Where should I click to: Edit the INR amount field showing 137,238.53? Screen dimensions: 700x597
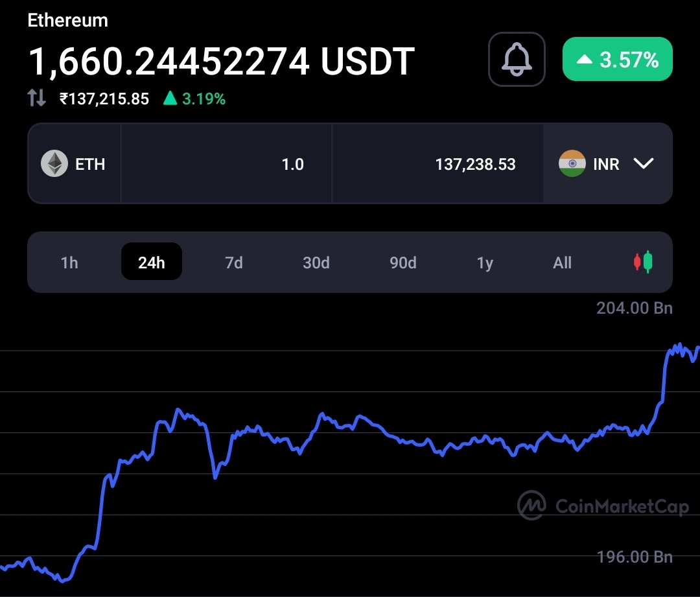coord(437,163)
